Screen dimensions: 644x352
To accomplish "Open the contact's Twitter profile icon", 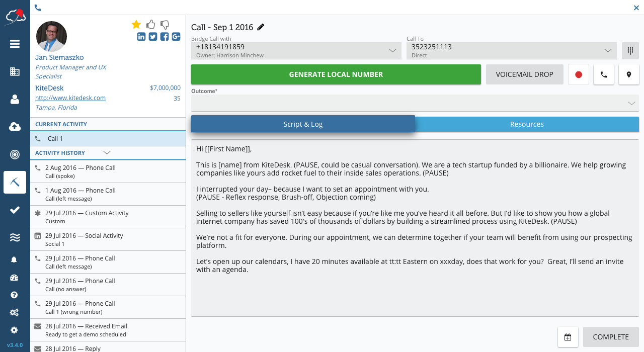I will (x=153, y=37).
